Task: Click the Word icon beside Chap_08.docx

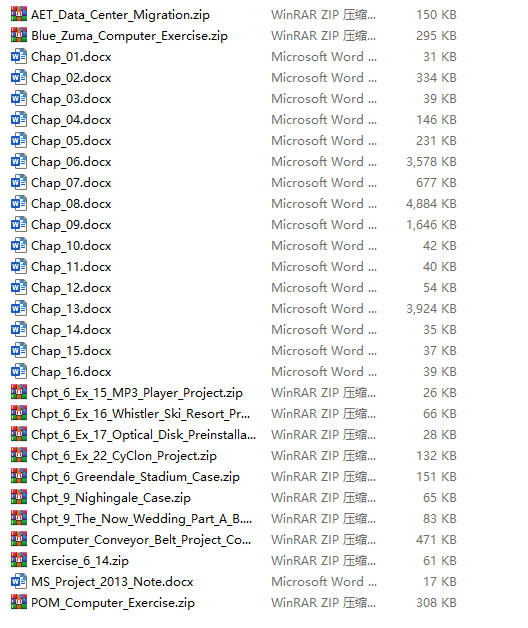Action: click(19, 203)
